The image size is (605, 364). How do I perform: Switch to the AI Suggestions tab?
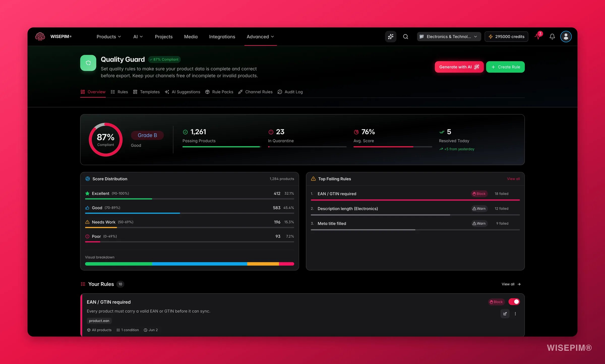[x=183, y=92]
